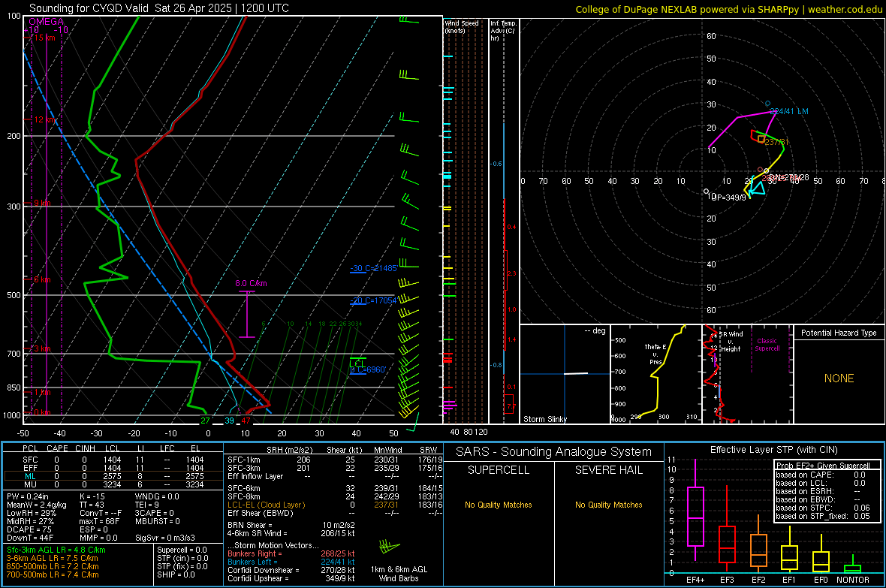Click the 'SFC-1km' kinematics row

(335, 460)
